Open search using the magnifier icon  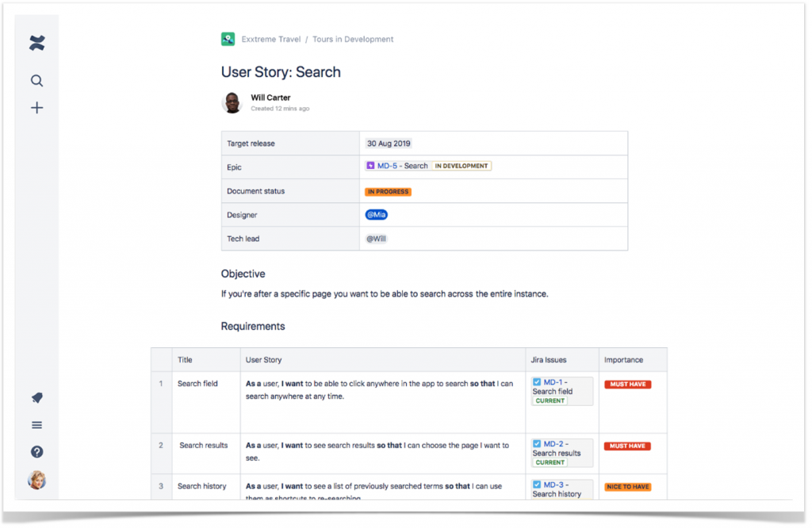coord(36,80)
